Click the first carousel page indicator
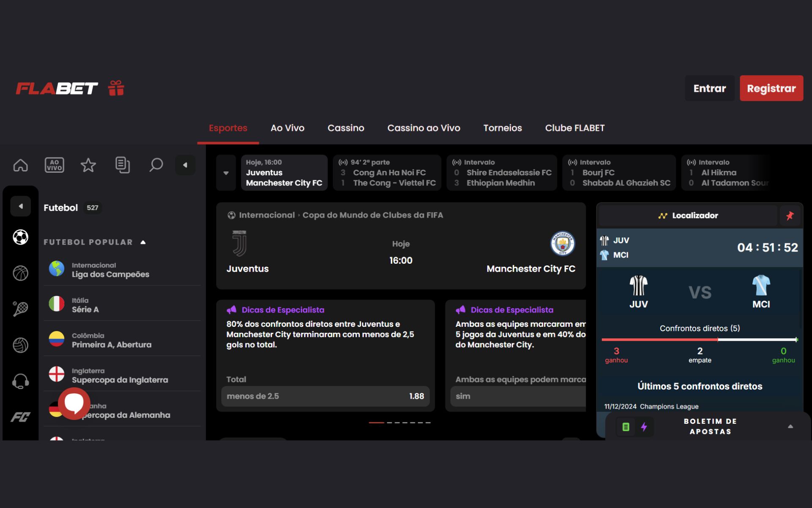812x508 pixels. click(x=376, y=422)
